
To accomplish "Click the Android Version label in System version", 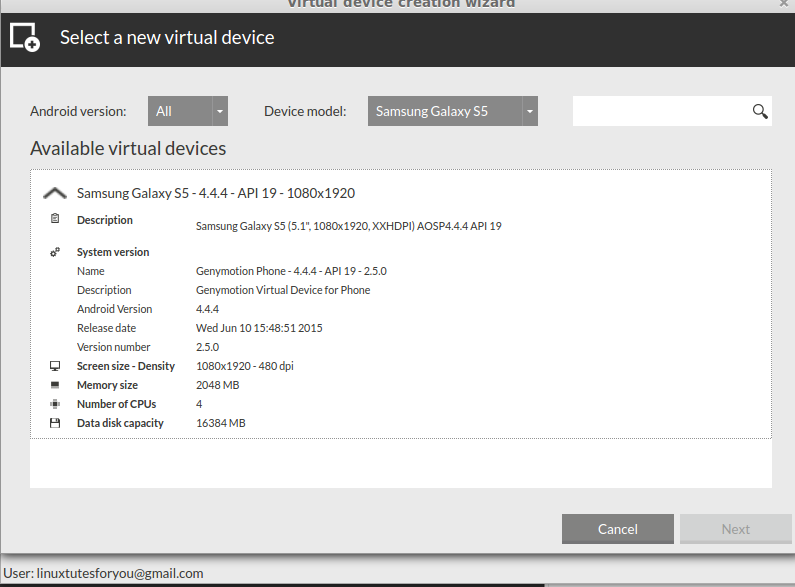I will click(x=115, y=309).
